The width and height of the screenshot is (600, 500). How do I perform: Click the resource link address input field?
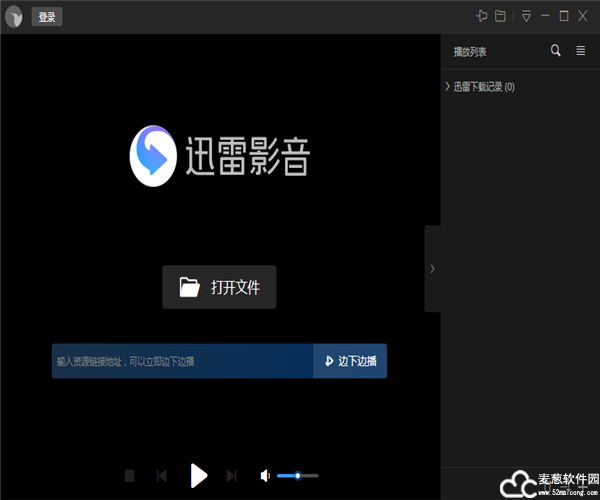[x=182, y=361]
